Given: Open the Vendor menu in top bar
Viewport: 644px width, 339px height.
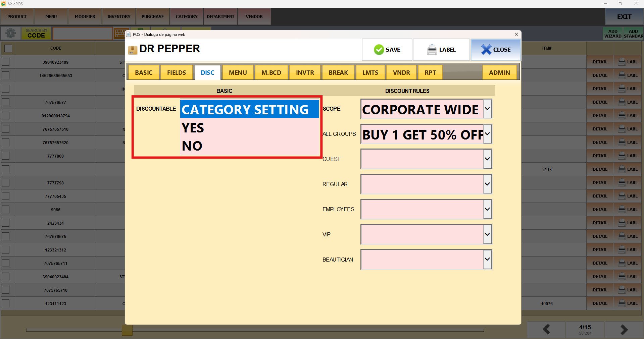Looking at the screenshot, I should pos(254,16).
